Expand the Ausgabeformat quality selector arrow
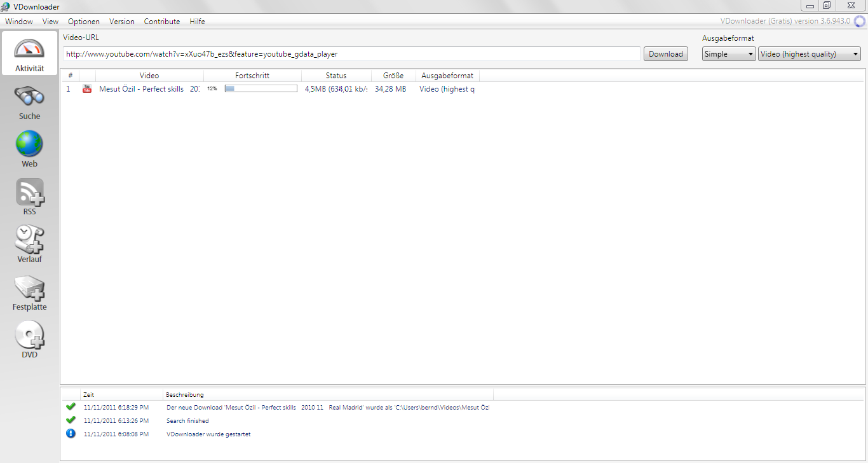The image size is (868, 463). pyautogui.click(x=854, y=53)
